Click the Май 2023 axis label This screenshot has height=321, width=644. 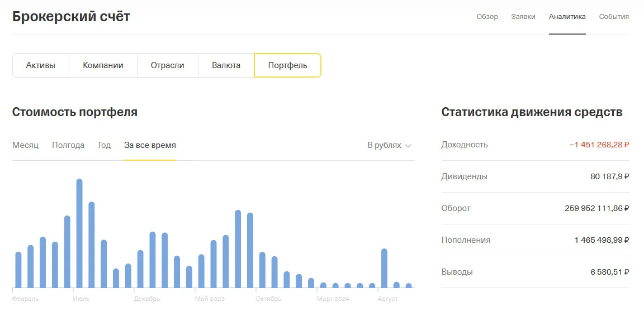coord(210,299)
